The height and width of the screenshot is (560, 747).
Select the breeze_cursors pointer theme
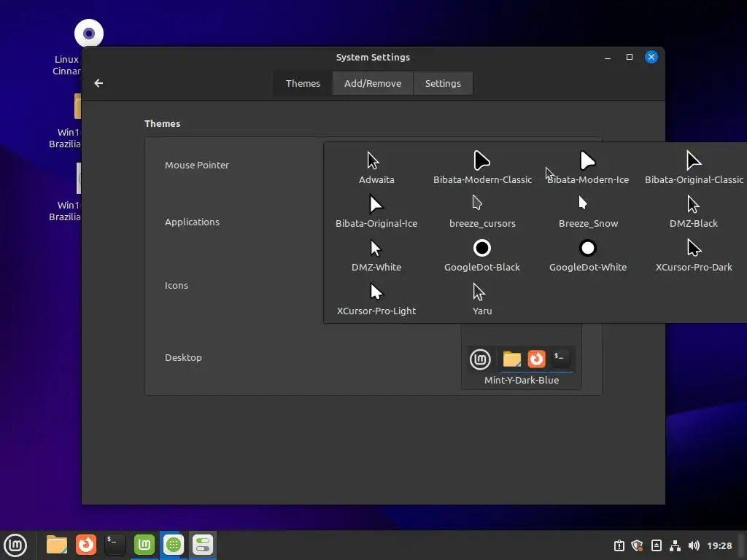point(482,211)
